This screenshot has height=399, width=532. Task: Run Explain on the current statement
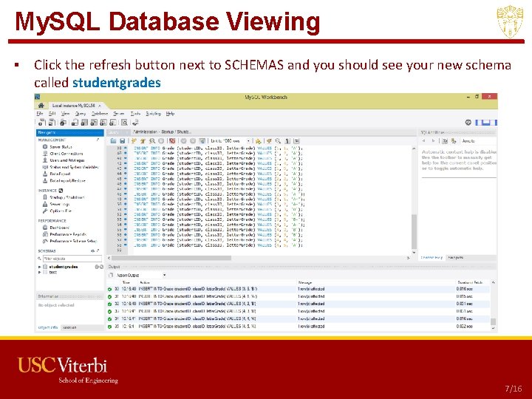click(152, 141)
